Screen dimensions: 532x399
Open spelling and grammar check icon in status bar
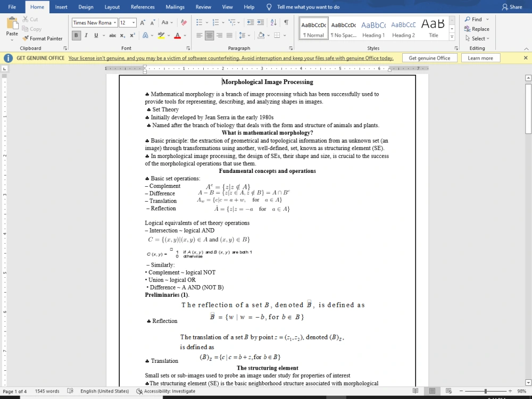(70, 391)
